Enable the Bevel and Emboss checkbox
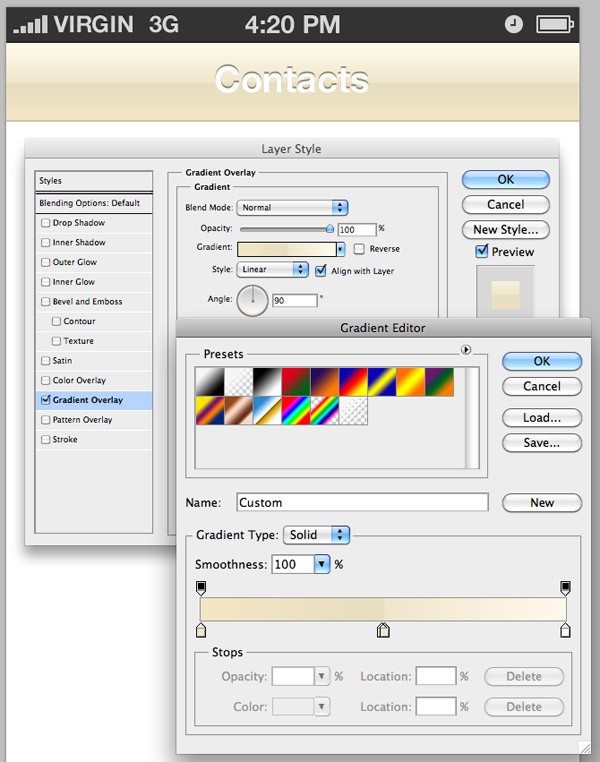600x762 pixels. [46, 301]
